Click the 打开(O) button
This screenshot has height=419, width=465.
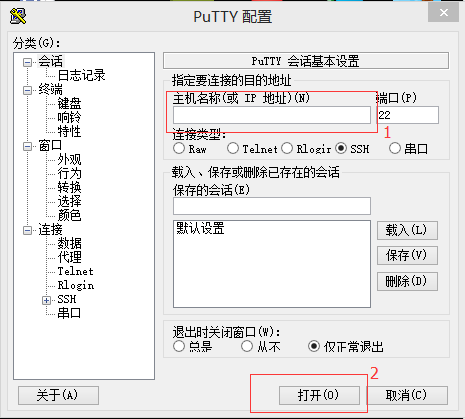pos(319,395)
